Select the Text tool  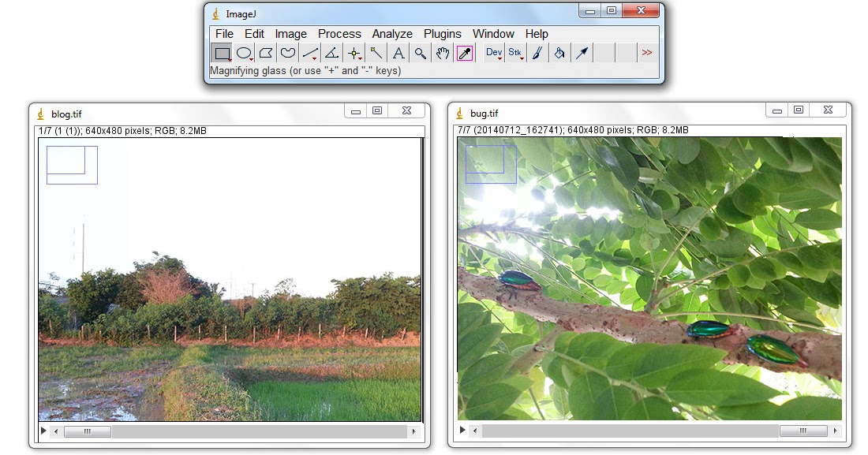[398, 53]
